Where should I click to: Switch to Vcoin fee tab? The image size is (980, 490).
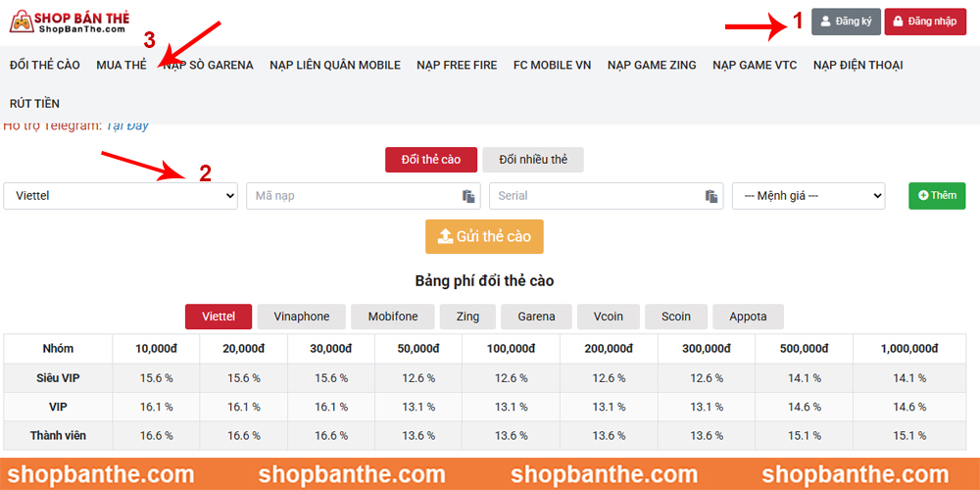coord(609,317)
